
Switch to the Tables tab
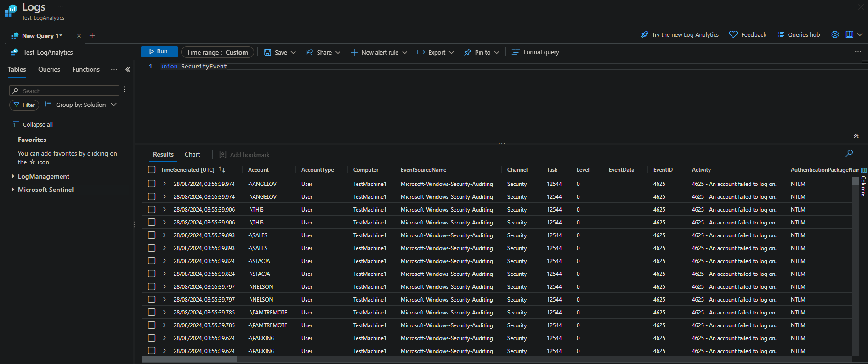pyautogui.click(x=17, y=69)
